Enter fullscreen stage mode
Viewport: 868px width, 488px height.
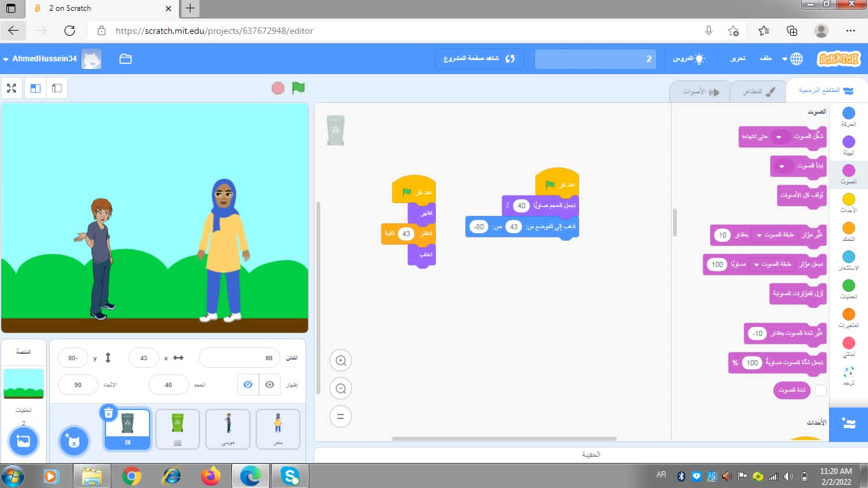tap(12, 88)
